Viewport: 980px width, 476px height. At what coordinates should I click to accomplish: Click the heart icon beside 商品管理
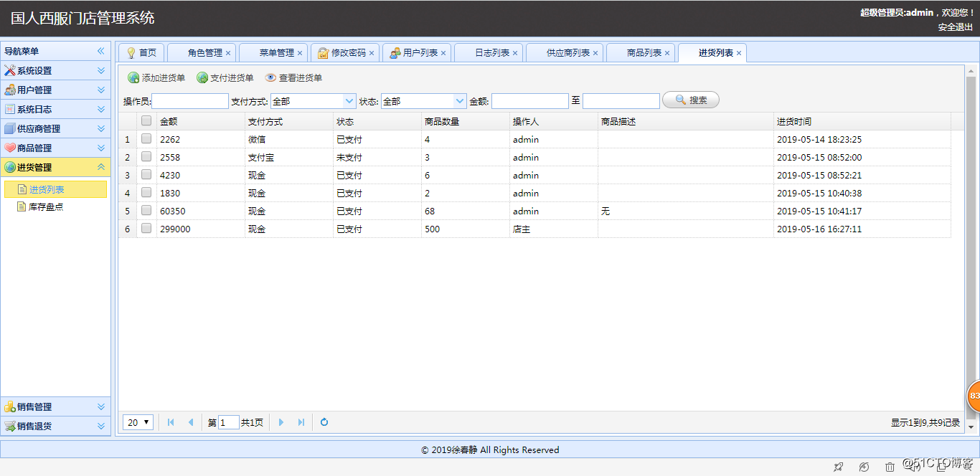pyautogui.click(x=10, y=148)
